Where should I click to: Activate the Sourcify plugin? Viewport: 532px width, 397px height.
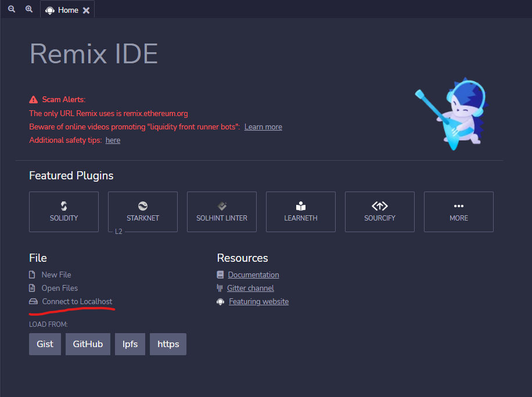point(380,212)
